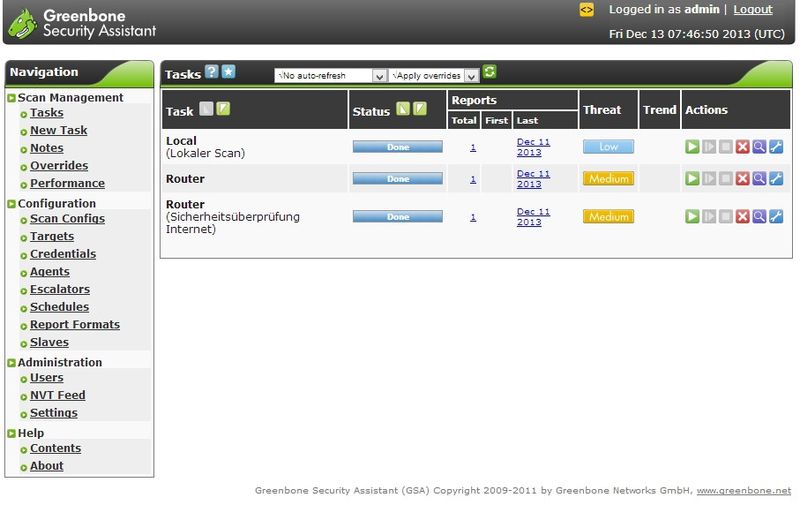The width and height of the screenshot is (800, 505).
Task: Click the new task star icon
Action: pyautogui.click(x=228, y=71)
